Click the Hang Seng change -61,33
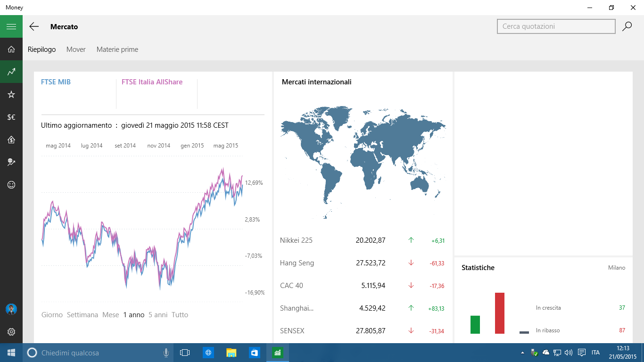The height and width of the screenshot is (362, 644). [x=437, y=263]
